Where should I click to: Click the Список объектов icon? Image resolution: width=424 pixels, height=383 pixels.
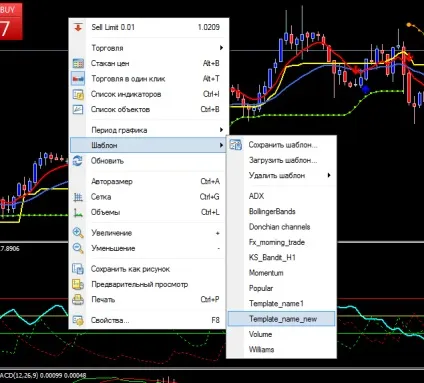point(78,109)
